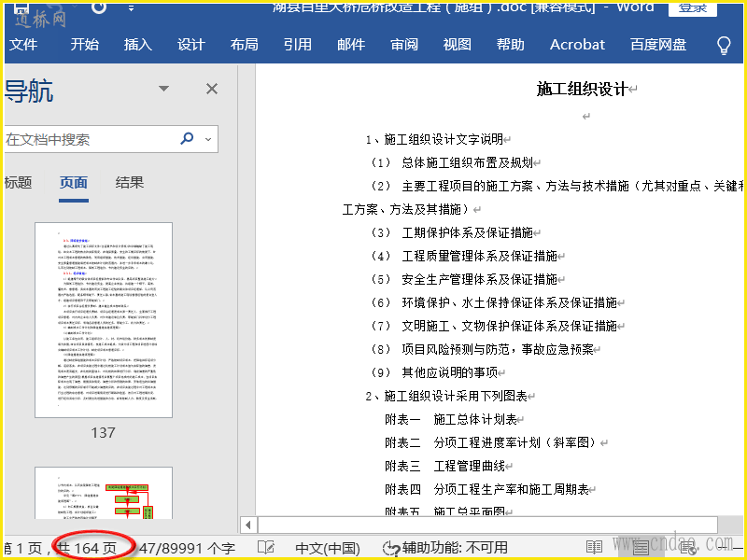Expand the search options dropdown arrow

pyautogui.click(x=207, y=139)
